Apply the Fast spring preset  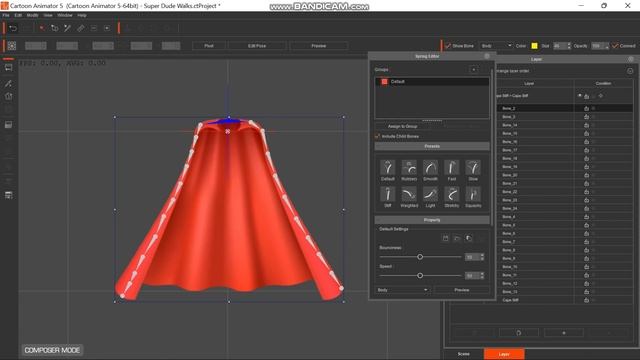(x=451, y=167)
